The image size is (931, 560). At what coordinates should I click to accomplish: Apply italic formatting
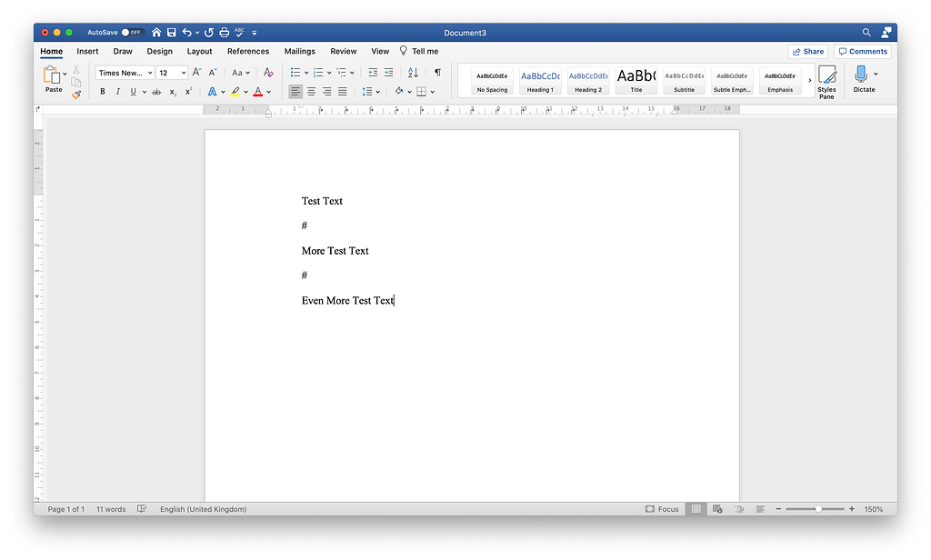pyautogui.click(x=117, y=91)
